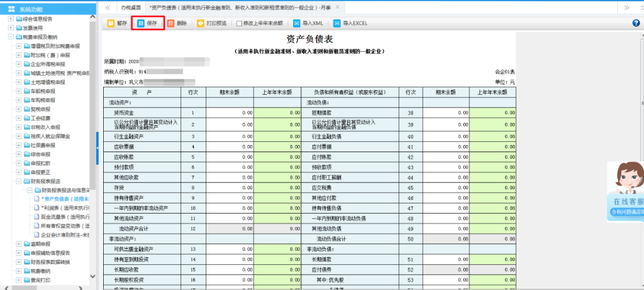Open the blue help question mark icon

pyautogui.click(x=636, y=23)
